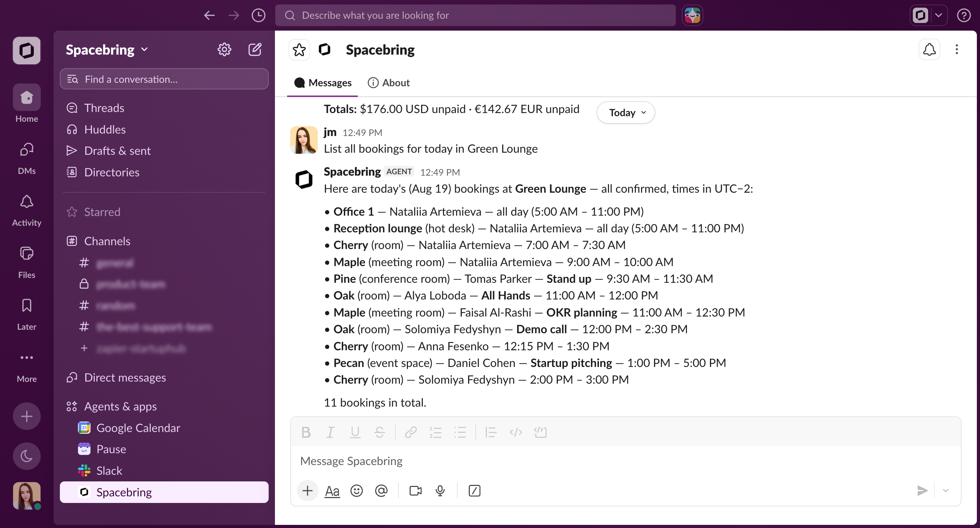
Task: Open Activity in the left rail
Action: click(x=27, y=210)
